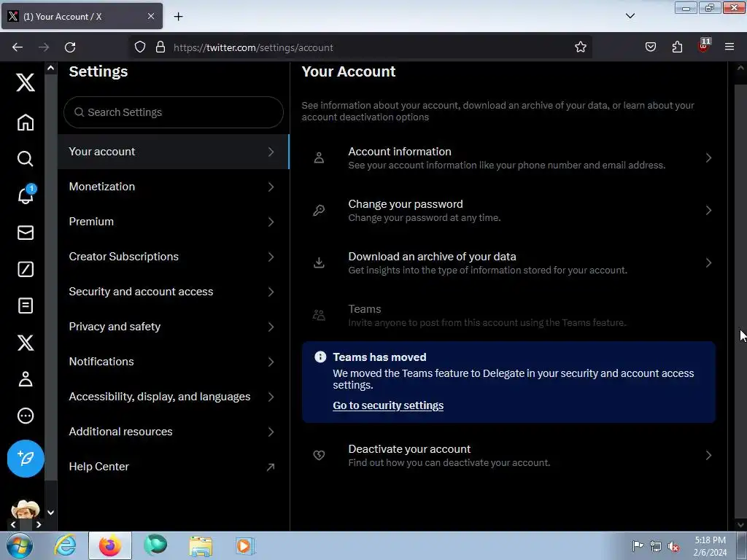
Task: Open the Monetization settings section
Action: click(174, 187)
